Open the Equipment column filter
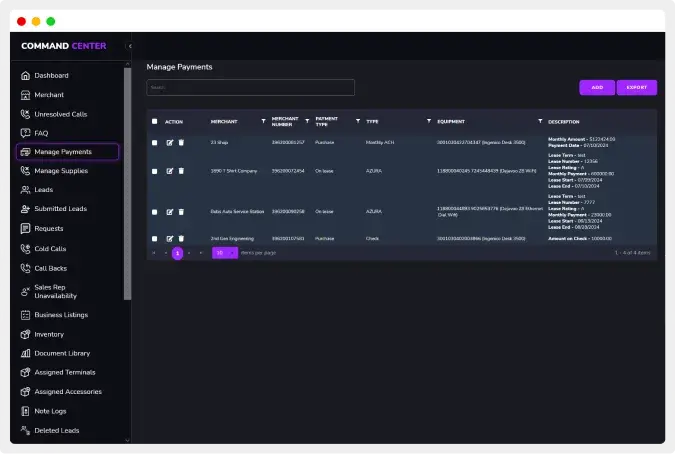675x454 pixels. (x=540, y=121)
